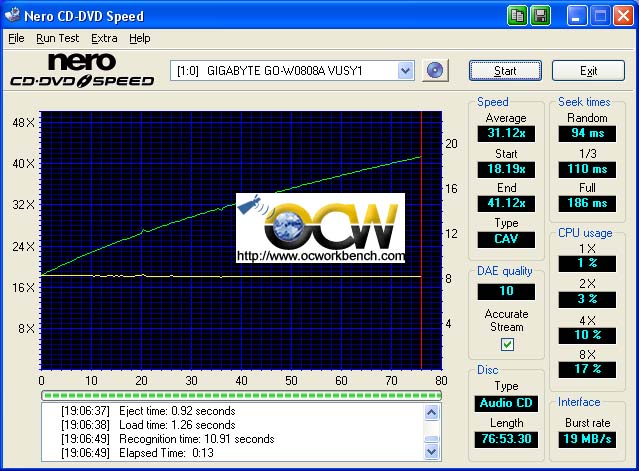Screen dimensions: 639x471
Task: Click the CAV type value
Action: tap(506, 239)
